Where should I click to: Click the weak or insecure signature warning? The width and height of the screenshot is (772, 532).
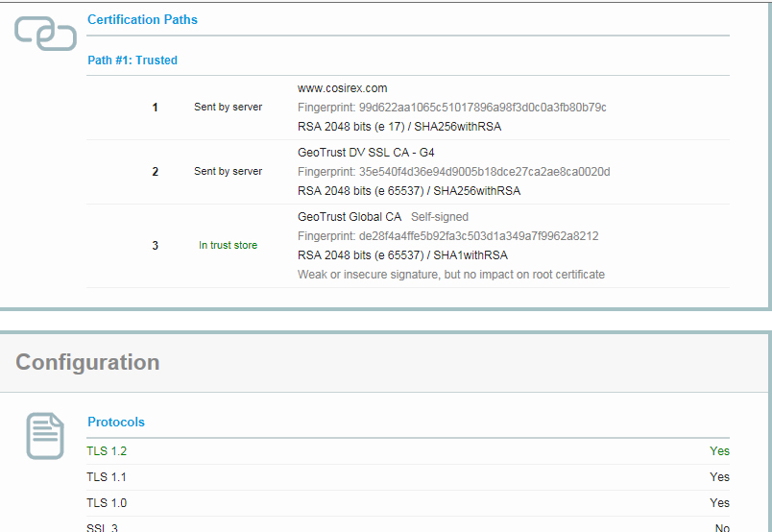click(450, 275)
